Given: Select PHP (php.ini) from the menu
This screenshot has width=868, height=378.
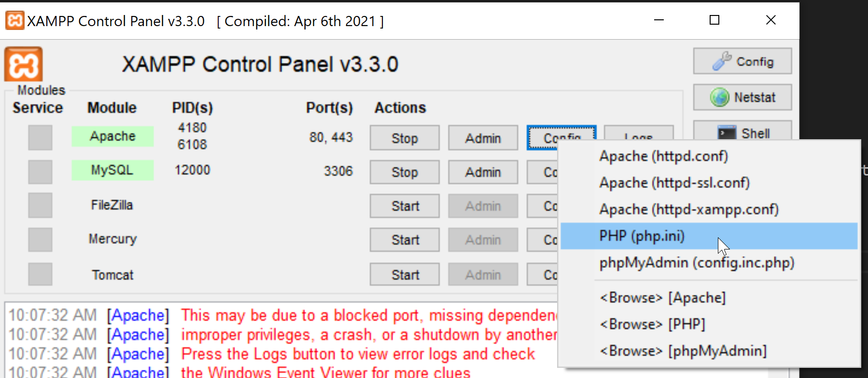Looking at the screenshot, I should click(642, 236).
